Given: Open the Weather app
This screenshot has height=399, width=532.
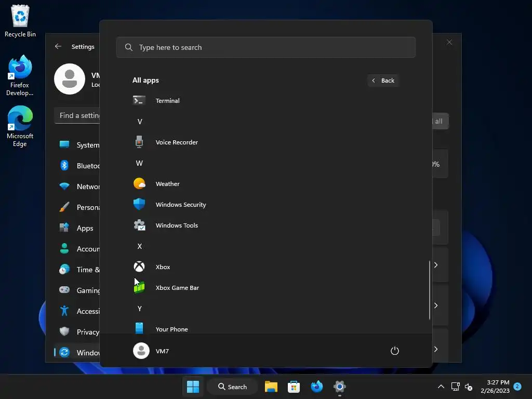Looking at the screenshot, I should tap(265, 183).
